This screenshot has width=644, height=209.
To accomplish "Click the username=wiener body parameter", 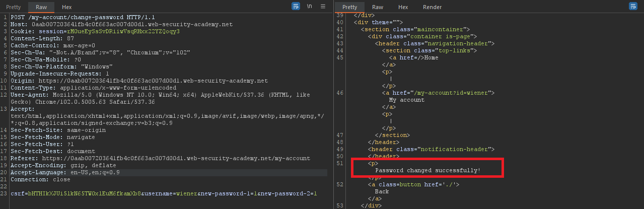I will [170, 193].
